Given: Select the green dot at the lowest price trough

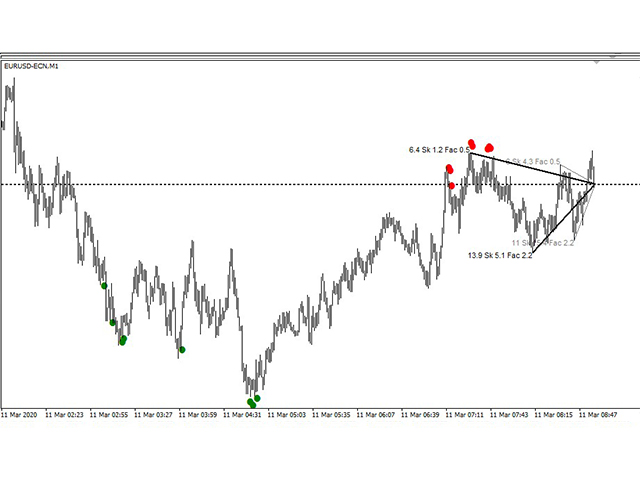Looking at the screenshot, I should 252,403.
